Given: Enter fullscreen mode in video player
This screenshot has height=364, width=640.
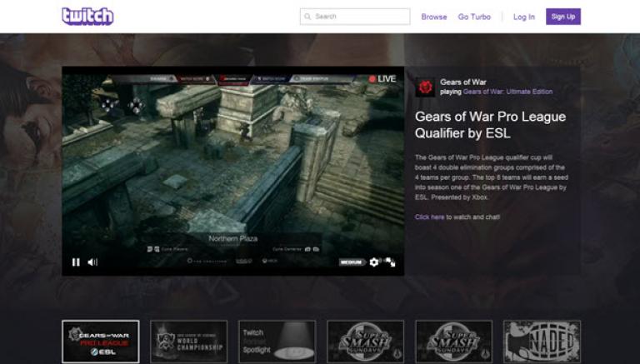Looking at the screenshot, I should [x=390, y=262].
